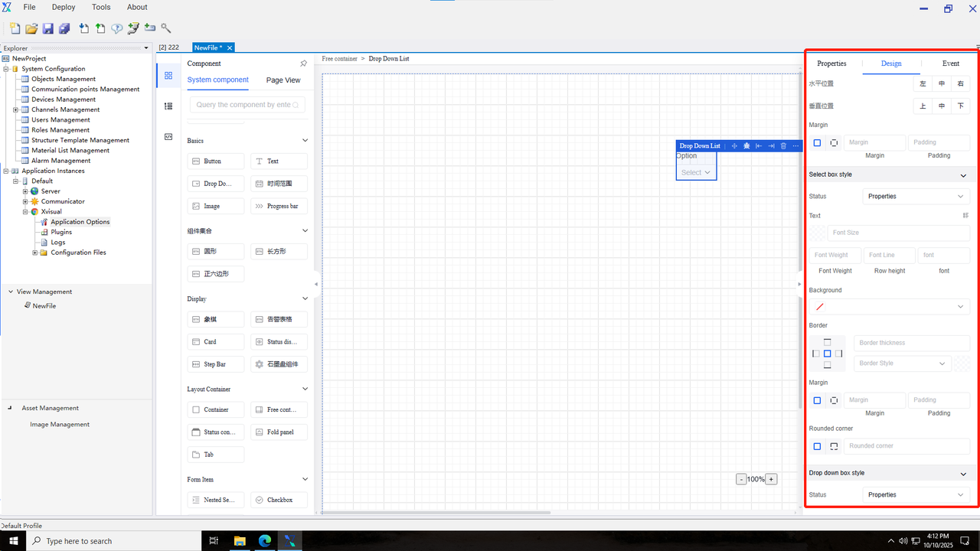Click the Open folder toolbar icon
980x551 pixels.
[31, 28]
